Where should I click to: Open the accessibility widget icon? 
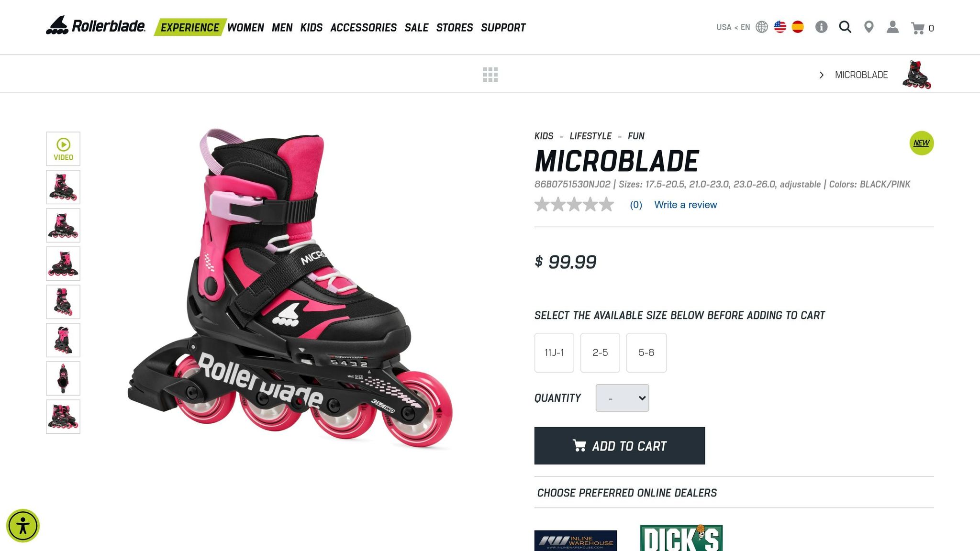[x=23, y=525]
